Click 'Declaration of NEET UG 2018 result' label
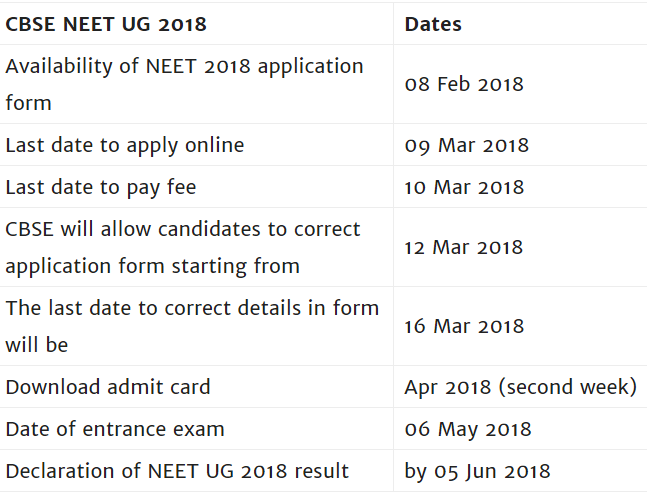The image size is (647, 496). tap(177, 471)
